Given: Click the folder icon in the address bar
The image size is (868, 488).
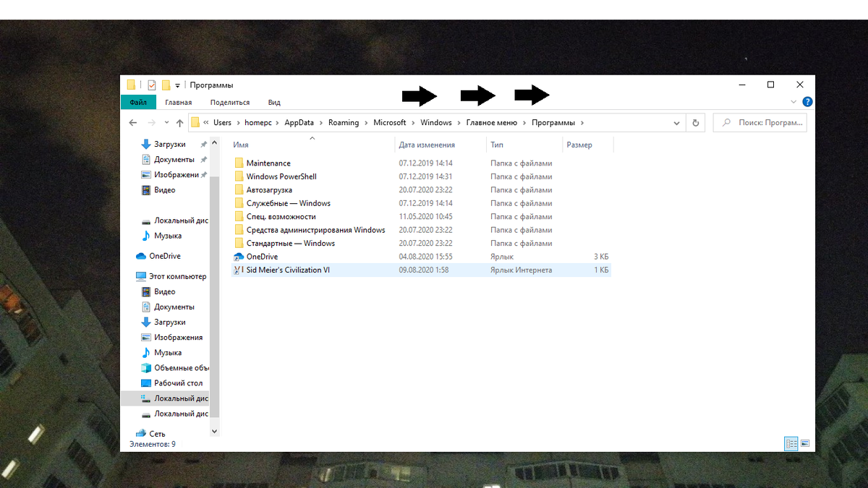Looking at the screenshot, I should 195,123.
